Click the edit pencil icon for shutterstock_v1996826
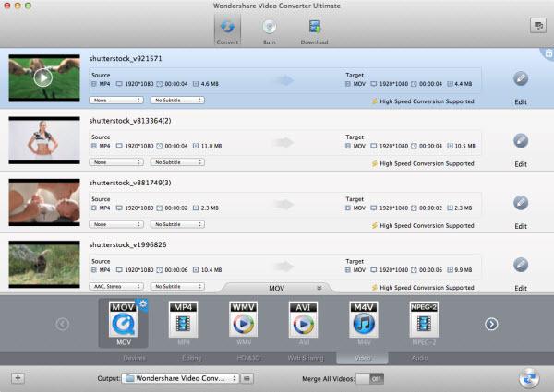The height and width of the screenshot is (392, 554). coord(521,265)
